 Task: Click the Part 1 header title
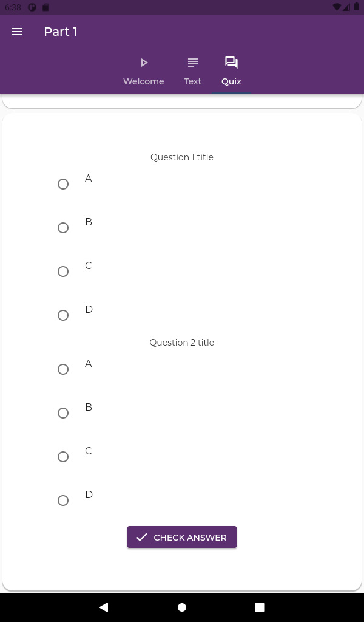[61, 32]
